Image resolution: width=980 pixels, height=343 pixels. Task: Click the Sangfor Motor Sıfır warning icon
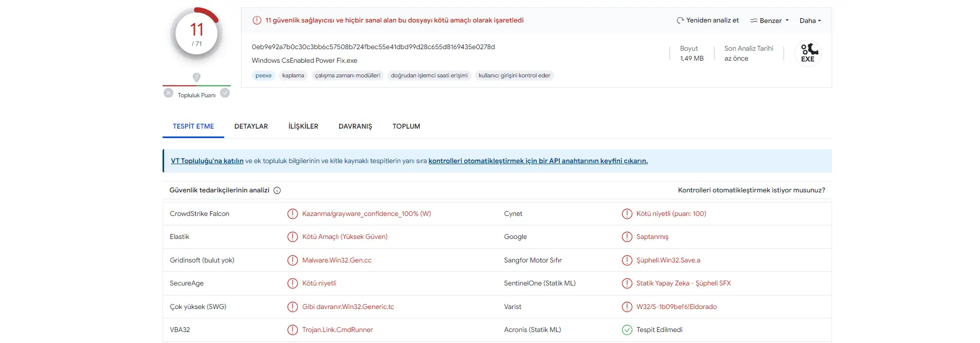[x=627, y=260]
